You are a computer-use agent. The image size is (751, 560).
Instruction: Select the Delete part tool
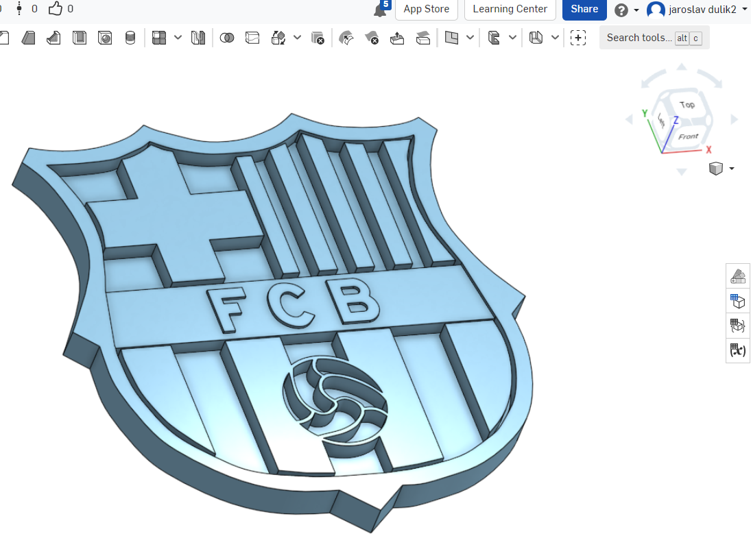318,38
